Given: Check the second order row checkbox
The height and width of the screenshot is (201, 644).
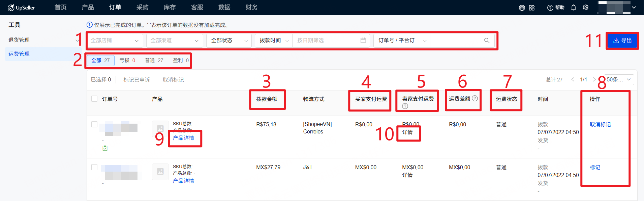Looking at the screenshot, I should pyautogui.click(x=94, y=167).
